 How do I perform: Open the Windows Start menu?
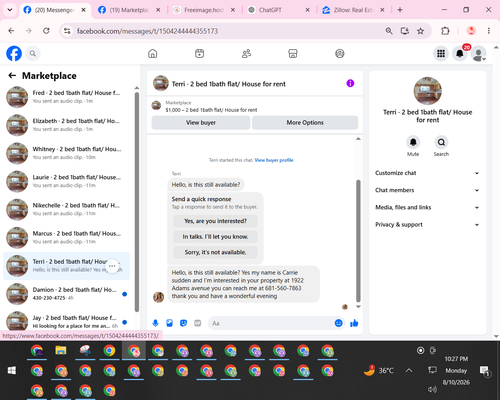(x=12, y=370)
